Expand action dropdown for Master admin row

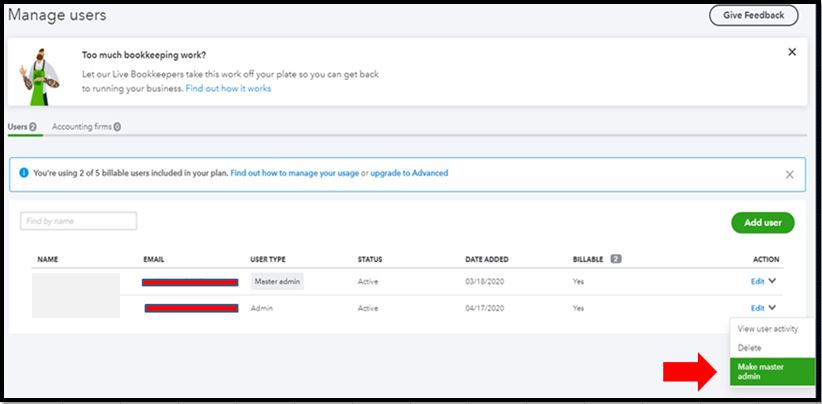772,282
